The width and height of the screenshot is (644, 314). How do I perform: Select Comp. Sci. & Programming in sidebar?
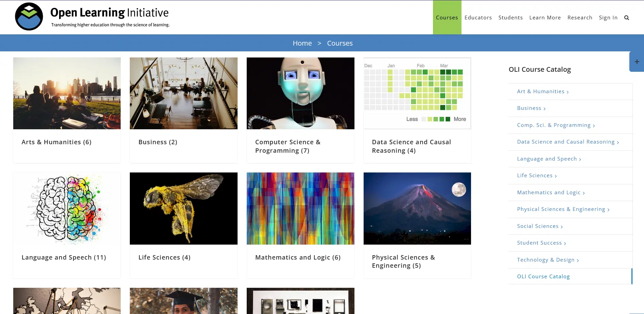[556, 125]
